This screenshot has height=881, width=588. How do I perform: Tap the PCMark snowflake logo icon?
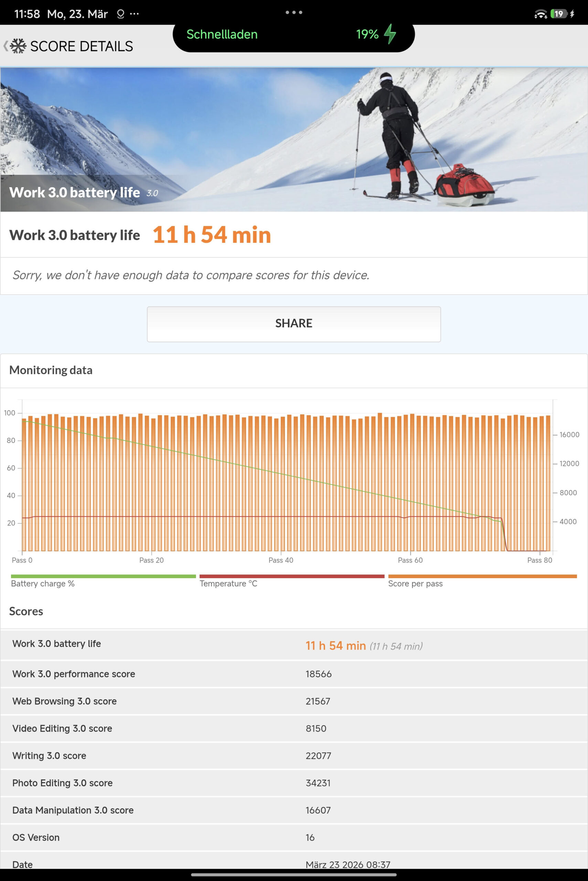pos(18,46)
